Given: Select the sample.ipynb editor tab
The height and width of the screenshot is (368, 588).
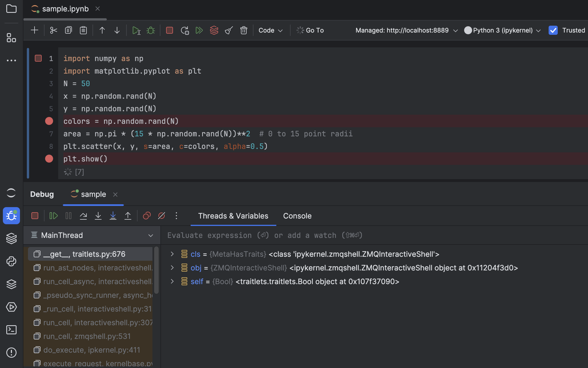Looking at the screenshot, I should [65, 9].
